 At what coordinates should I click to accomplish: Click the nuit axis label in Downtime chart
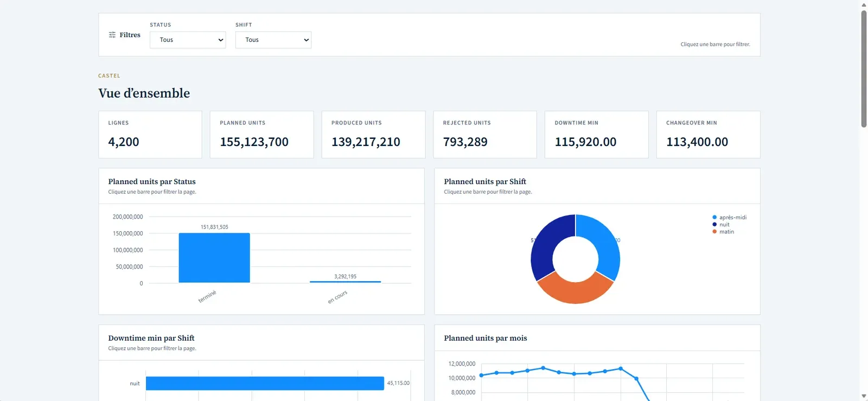(x=135, y=383)
